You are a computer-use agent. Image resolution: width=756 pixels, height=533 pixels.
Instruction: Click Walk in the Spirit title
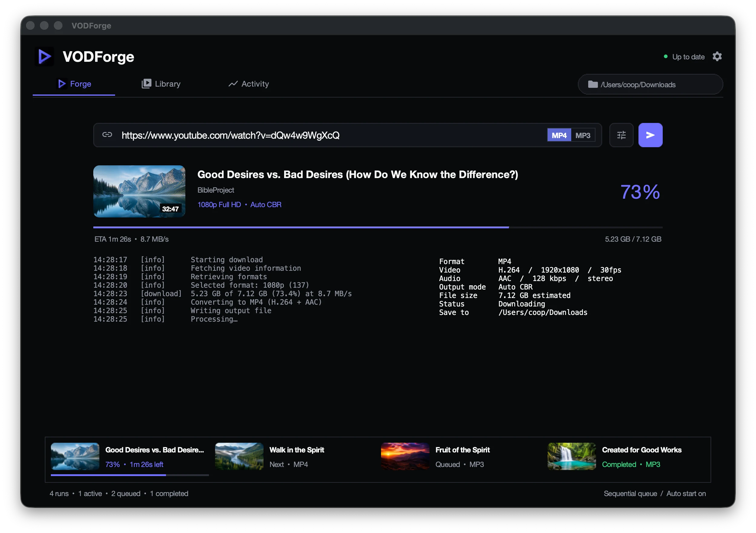tap(297, 450)
